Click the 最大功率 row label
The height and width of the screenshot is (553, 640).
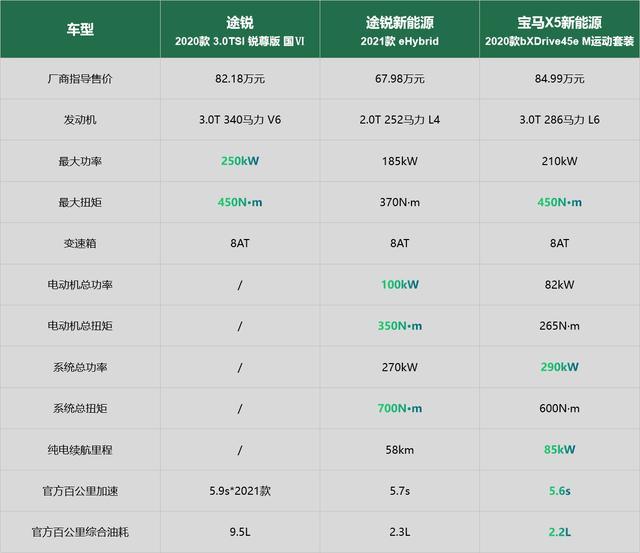80,161
